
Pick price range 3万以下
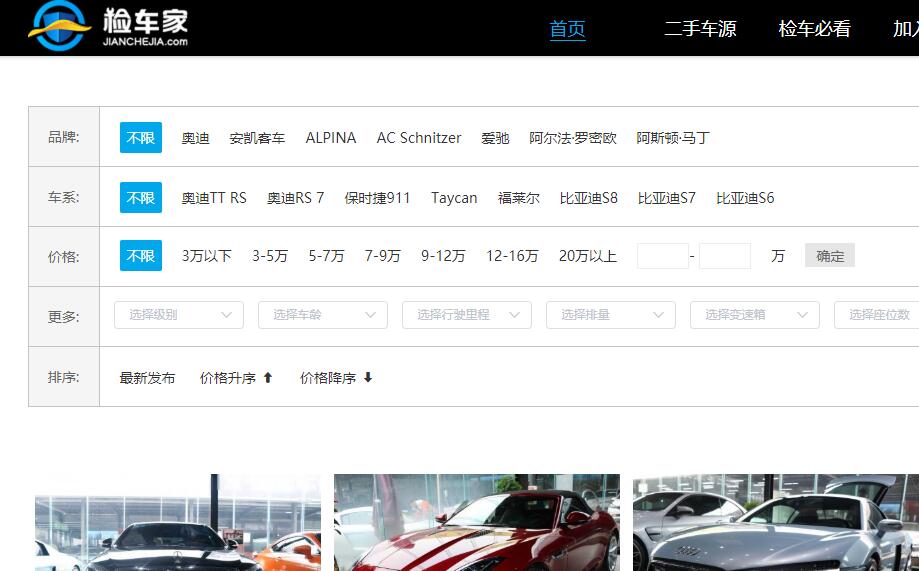(x=207, y=256)
